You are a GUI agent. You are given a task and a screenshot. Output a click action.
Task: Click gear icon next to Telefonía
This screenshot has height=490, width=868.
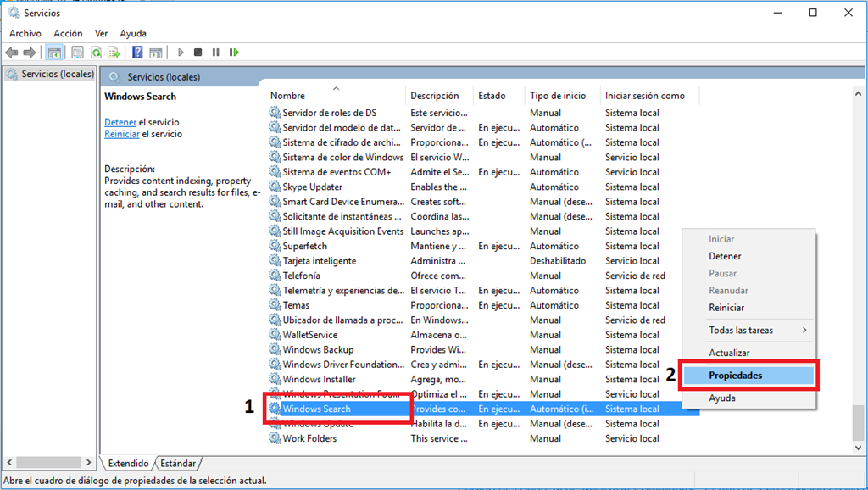(x=275, y=276)
